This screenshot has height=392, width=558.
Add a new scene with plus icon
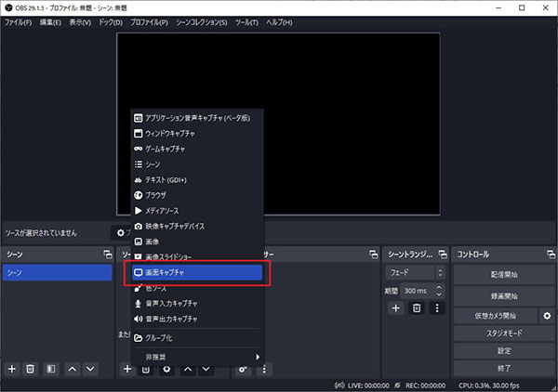[x=12, y=369]
